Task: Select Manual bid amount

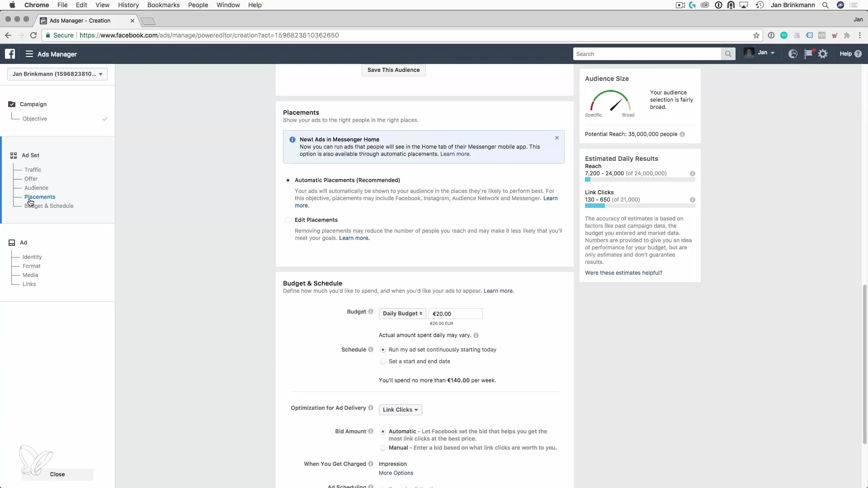Action: pos(383,448)
